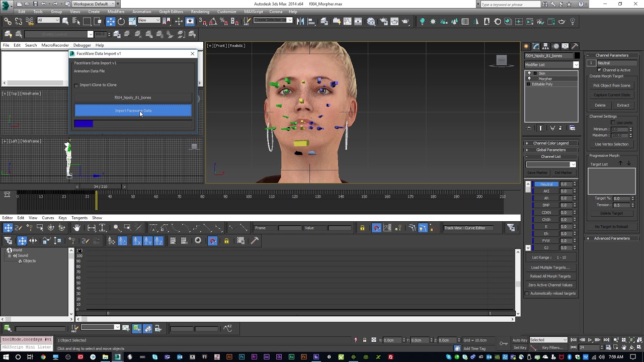The width and height of the screenshot is (644, 362).
Task: Toggle Channel is Active checkbox
Action: (x=599, y=70)
